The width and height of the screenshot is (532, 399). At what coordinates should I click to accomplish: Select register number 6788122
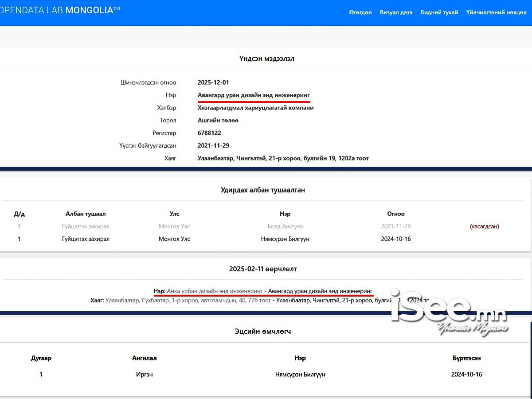click(209, 133)
